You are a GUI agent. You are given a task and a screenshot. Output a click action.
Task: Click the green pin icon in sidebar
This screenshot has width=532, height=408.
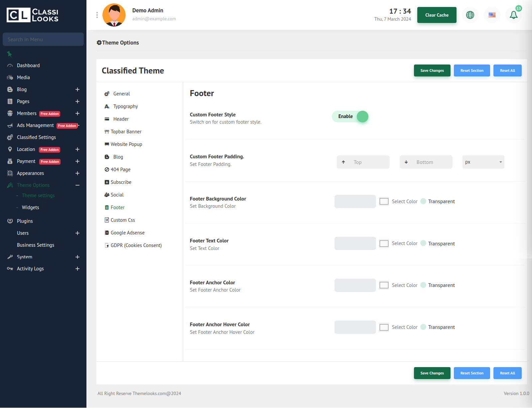coord(10,54)
